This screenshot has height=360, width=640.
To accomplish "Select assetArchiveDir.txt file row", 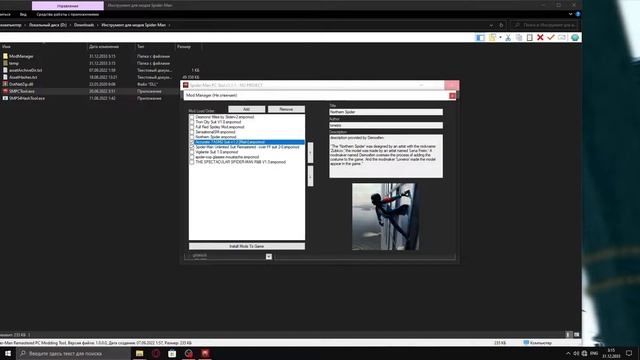I will pyautogui.click(x=101, y=70).
